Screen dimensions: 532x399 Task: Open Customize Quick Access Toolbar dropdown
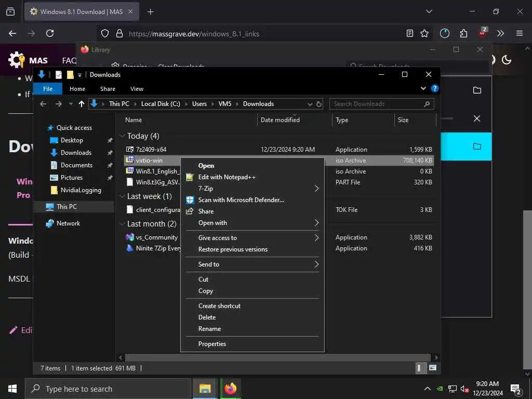tap(79, 75)
